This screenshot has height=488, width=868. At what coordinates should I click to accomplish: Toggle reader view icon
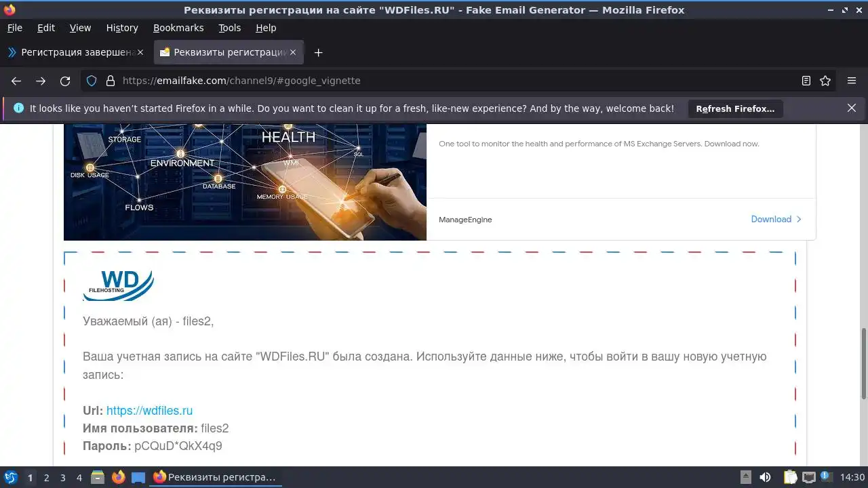806,81
